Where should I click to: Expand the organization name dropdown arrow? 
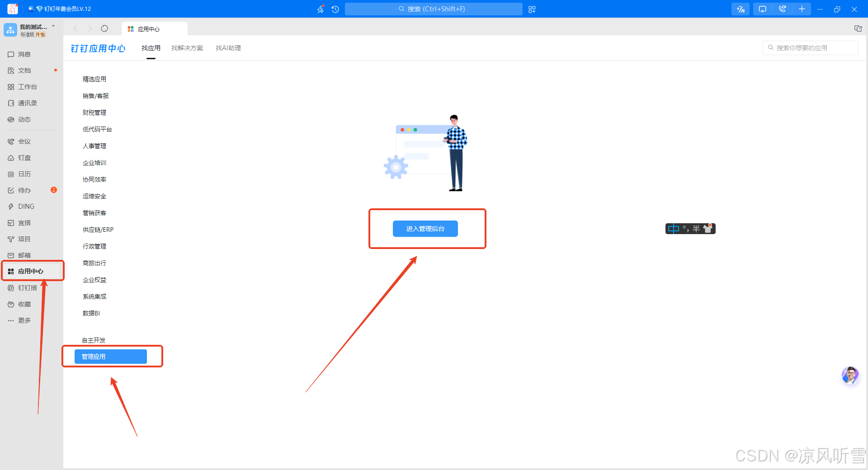[x=53, y=26]
